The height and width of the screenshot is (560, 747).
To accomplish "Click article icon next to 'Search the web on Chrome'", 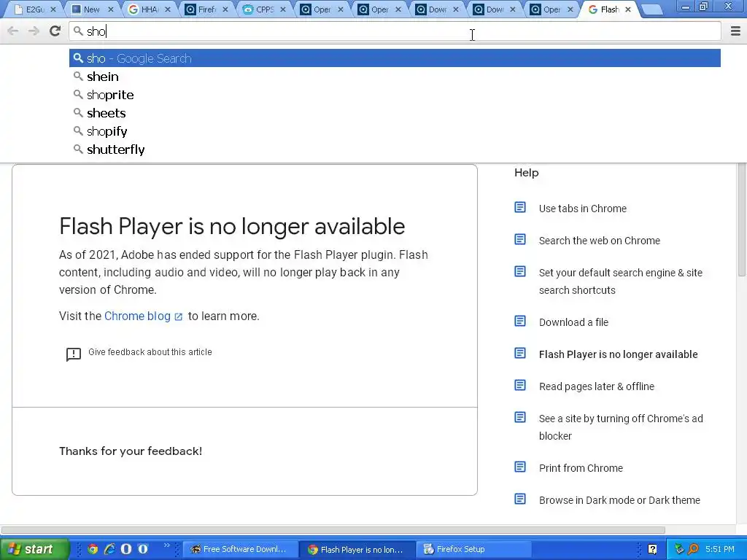I will [x=520, y=239].
